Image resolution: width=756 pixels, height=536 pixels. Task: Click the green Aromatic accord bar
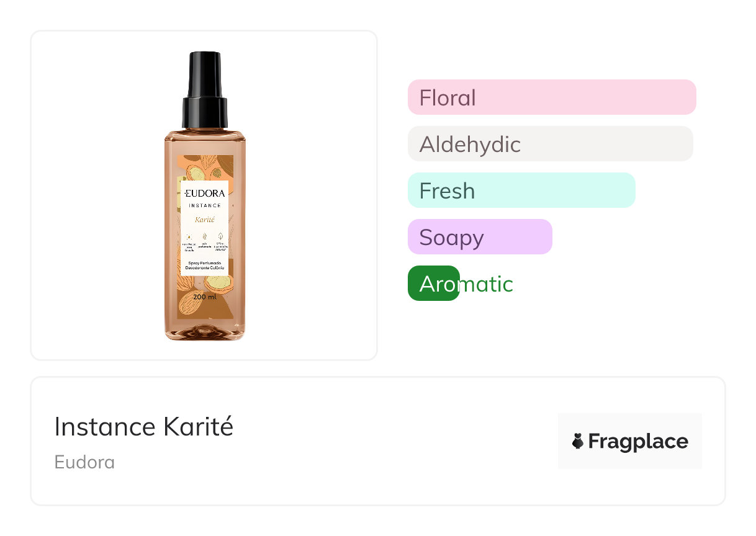(x=433, y=284)
